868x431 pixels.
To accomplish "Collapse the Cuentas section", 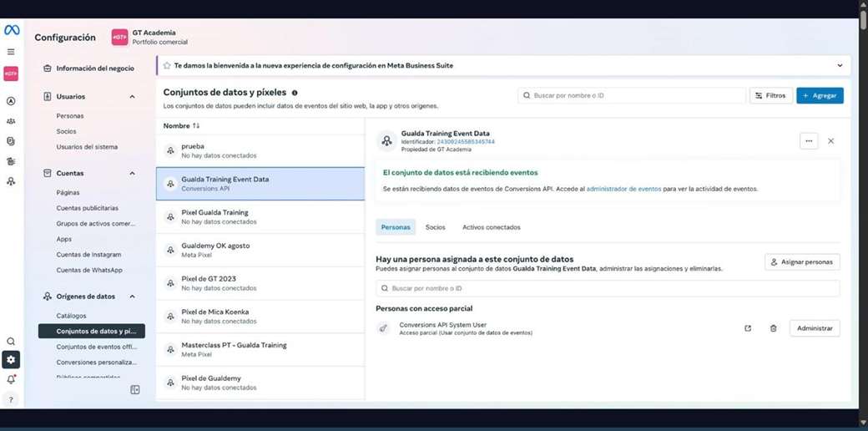I will tap(133, 174).
